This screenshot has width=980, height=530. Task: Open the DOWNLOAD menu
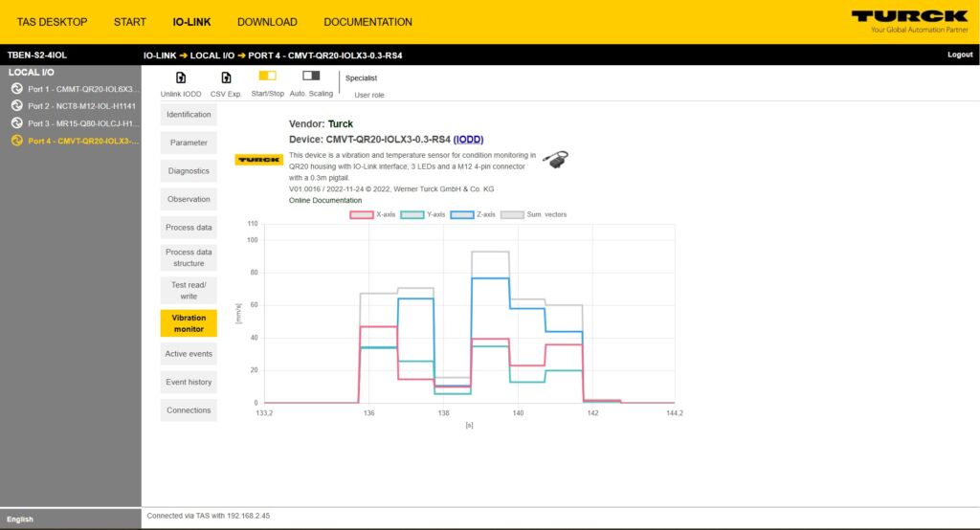tap(267, 22)
